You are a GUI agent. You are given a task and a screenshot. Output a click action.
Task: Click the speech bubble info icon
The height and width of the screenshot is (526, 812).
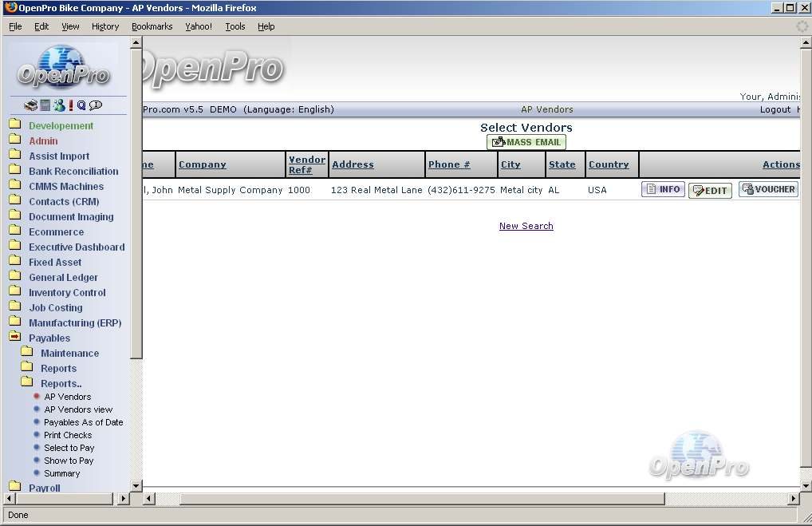pyautogui.click(x=96, y=105)
